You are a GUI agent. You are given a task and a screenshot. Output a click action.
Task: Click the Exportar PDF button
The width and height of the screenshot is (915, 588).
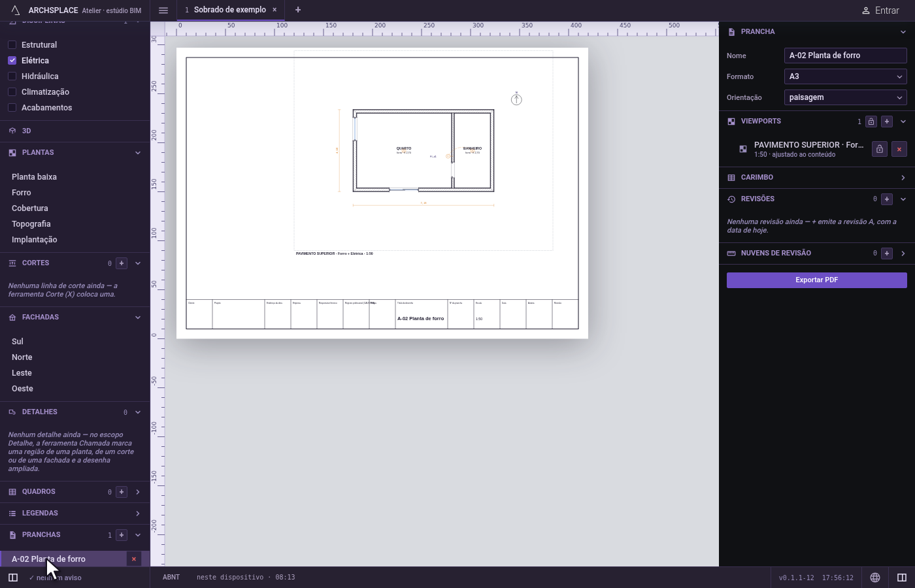coord(817,280)
